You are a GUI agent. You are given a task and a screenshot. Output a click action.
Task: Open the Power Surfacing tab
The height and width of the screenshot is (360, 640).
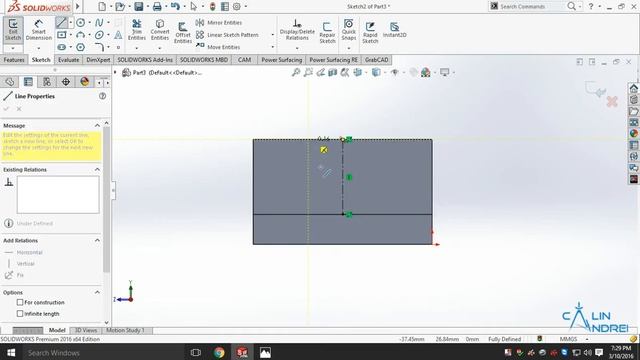[282, 60]
